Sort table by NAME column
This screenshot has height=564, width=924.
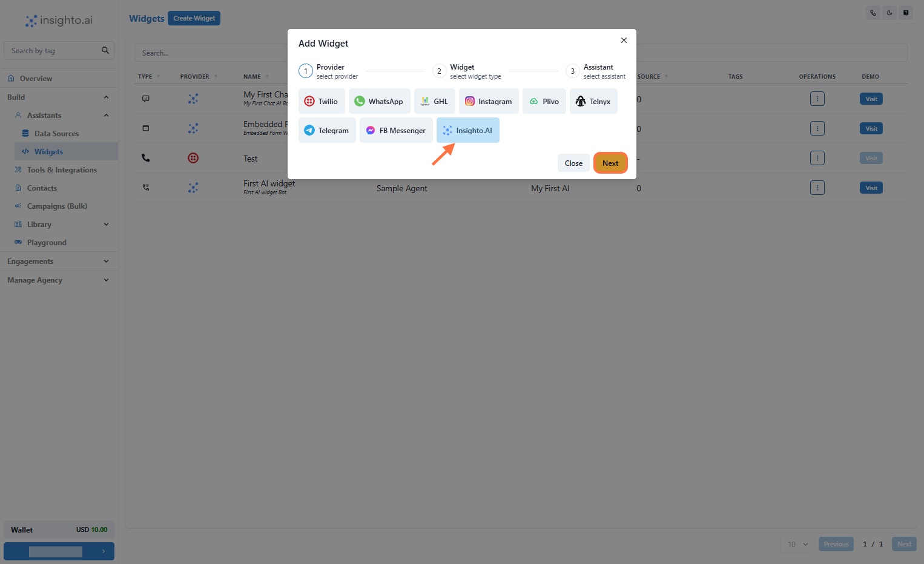click(256, 76)
